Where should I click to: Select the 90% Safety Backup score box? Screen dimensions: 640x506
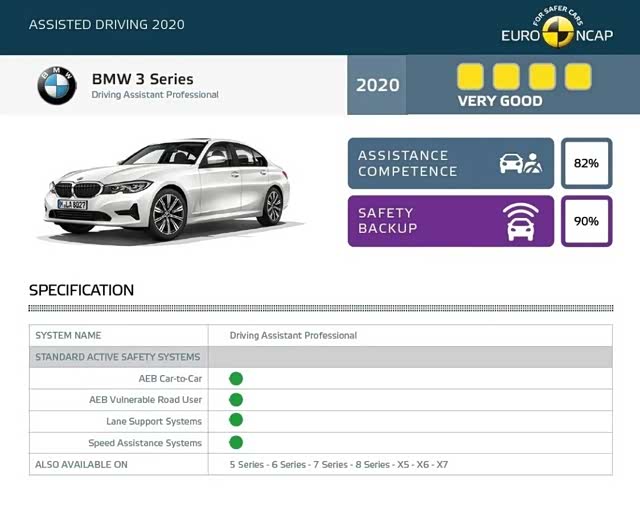pos(586,221)
